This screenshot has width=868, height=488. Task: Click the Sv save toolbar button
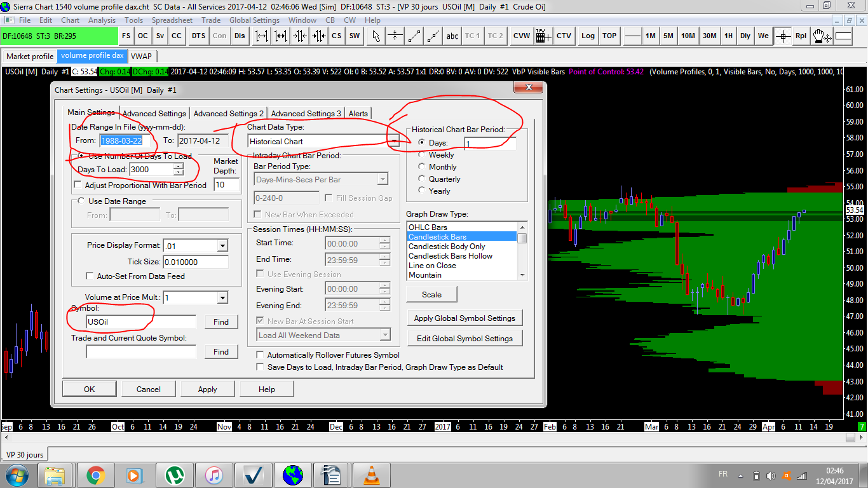pos(160,36)
